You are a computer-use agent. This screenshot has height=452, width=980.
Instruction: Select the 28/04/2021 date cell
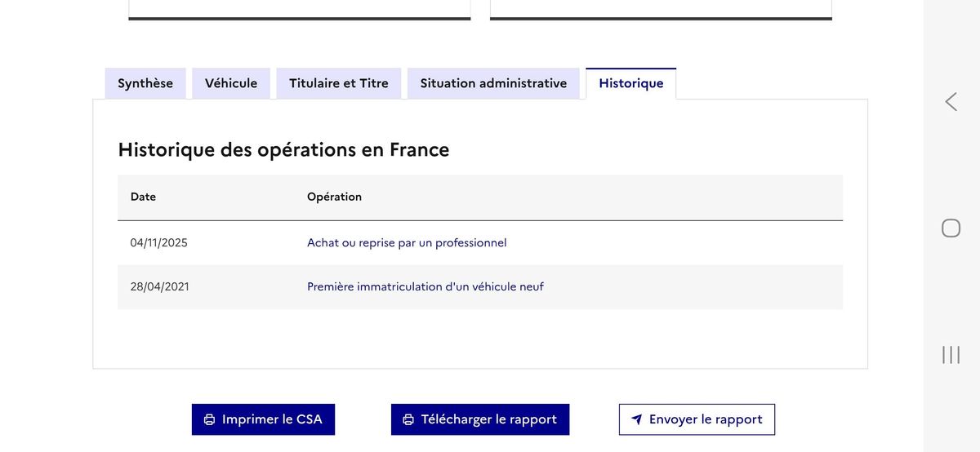coord(159,286)
